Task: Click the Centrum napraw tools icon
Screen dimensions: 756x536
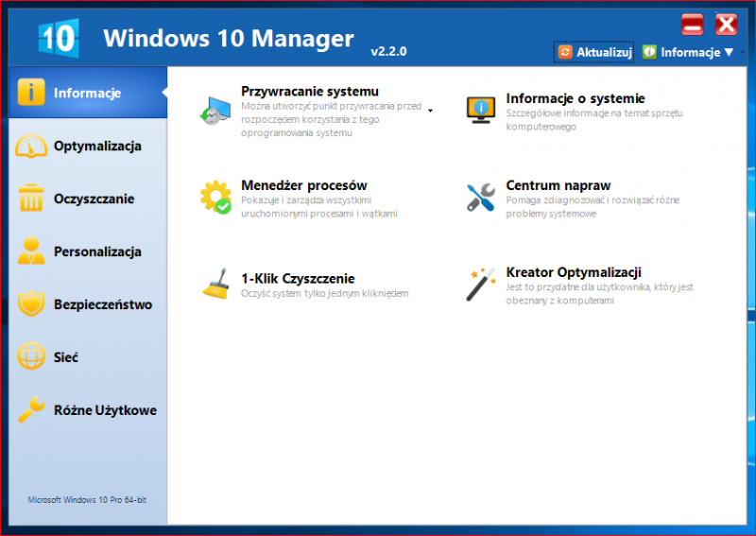Action: tap(481, 198)
